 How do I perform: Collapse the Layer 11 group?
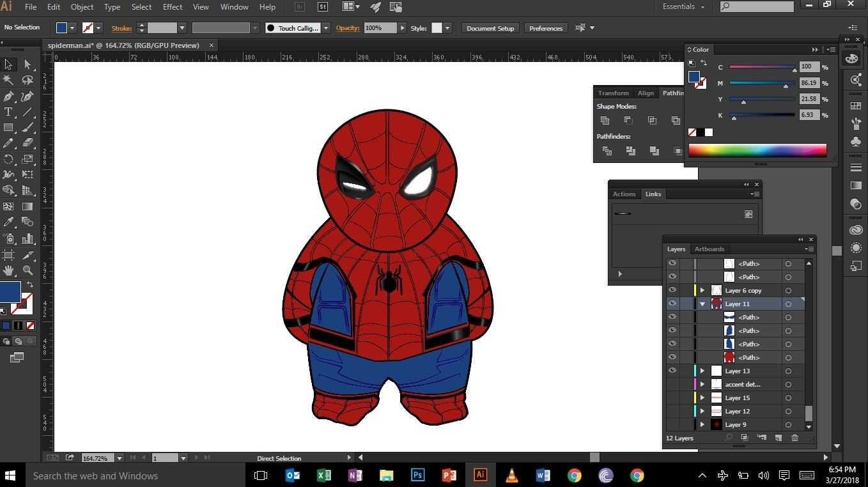(702, 304)
